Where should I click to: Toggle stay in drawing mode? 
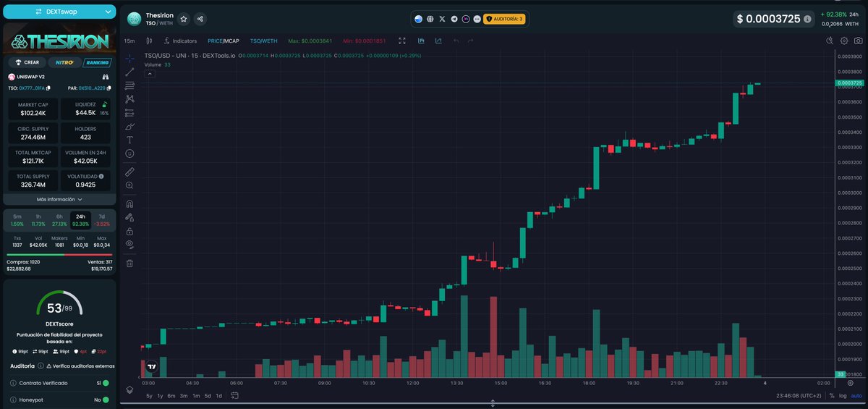tap(129, 217)
